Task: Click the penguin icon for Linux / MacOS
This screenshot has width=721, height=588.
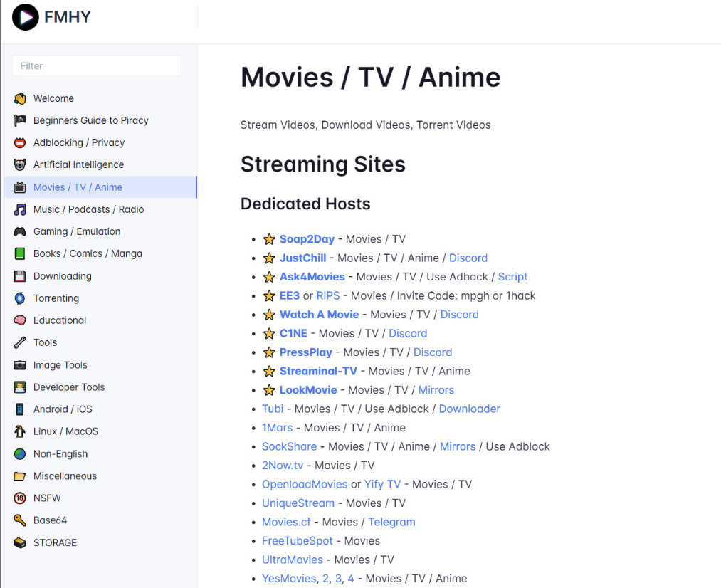Action: 20,431
